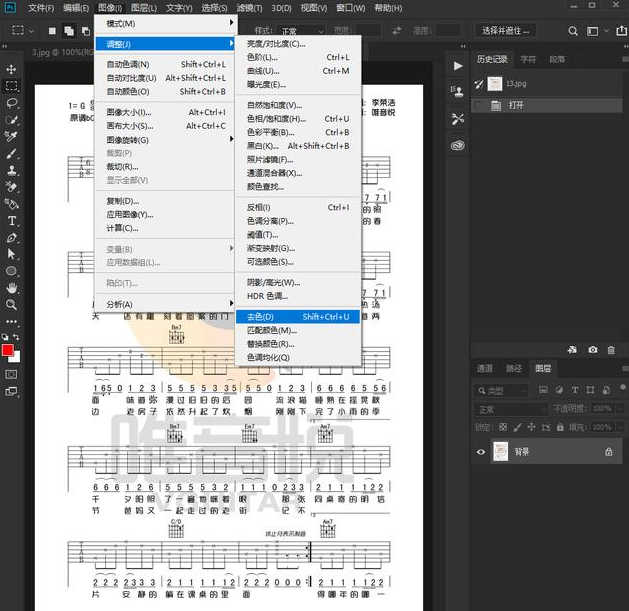Viewport: 629px width, 611px height.
Task: Open the Creative Cloud Libraries panel icon
Action: [458, 145]
